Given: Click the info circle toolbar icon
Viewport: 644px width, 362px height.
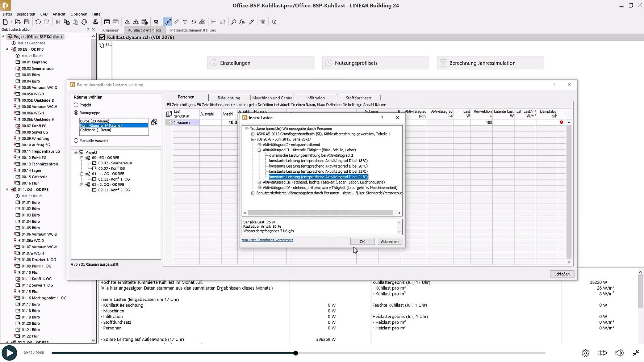Looking at the screenshot, I should [x=274, y=22].
